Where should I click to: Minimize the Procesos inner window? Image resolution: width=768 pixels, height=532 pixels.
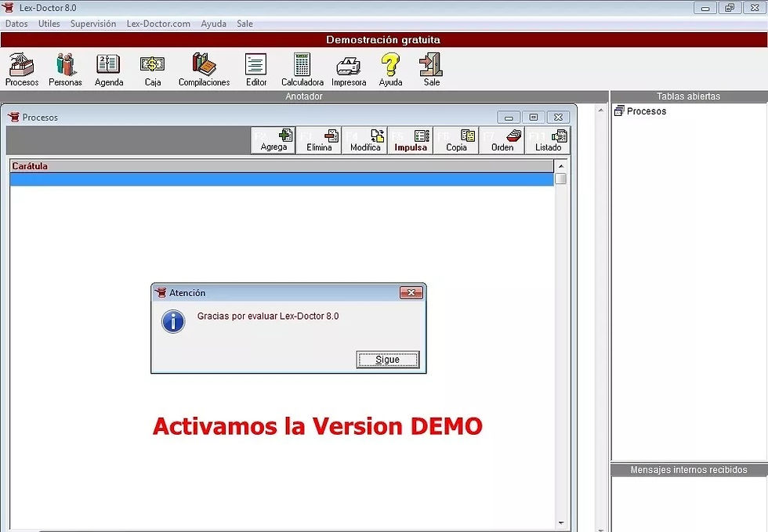(509, 118)
